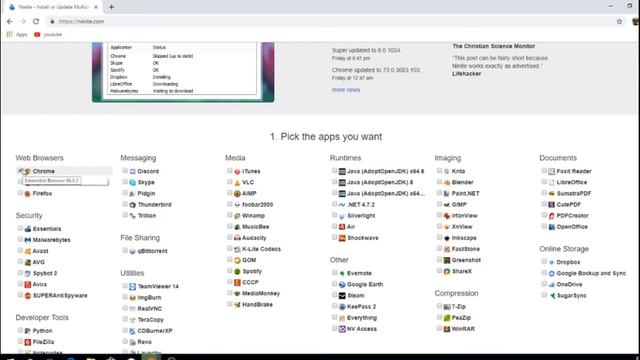The height and width of the screenshot is (360, 640).
Task: Click the SUPERAntiSpyware label
Action: [60, 296]
